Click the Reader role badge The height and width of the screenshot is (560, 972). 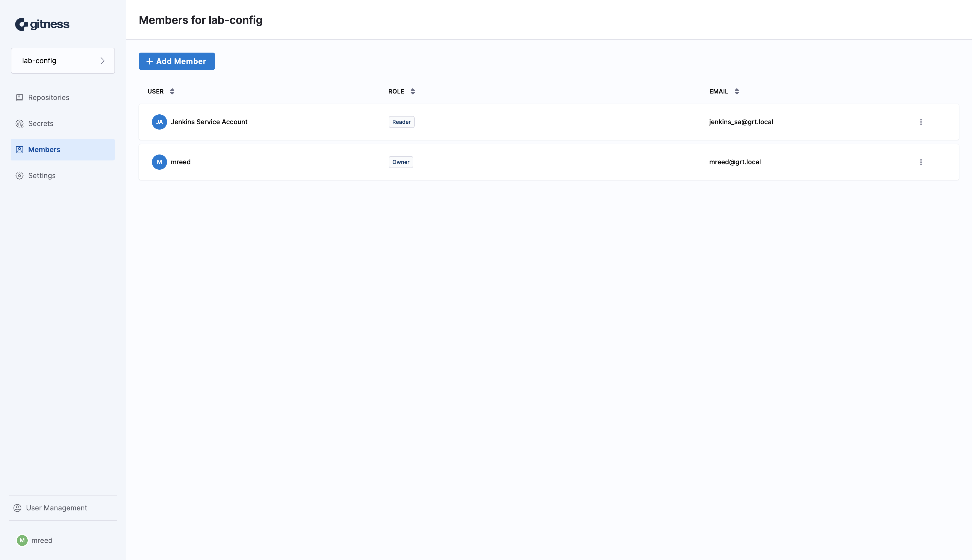point(401,122)
